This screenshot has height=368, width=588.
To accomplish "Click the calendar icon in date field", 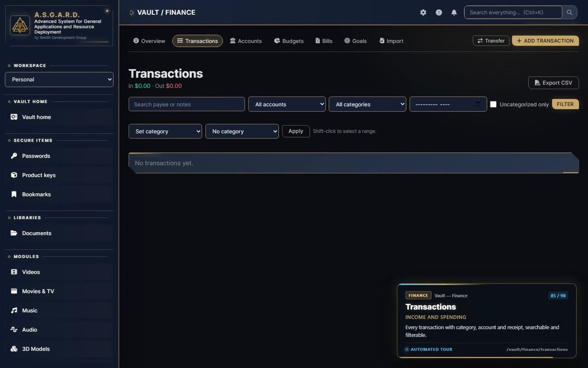I will tap(478, 104).
